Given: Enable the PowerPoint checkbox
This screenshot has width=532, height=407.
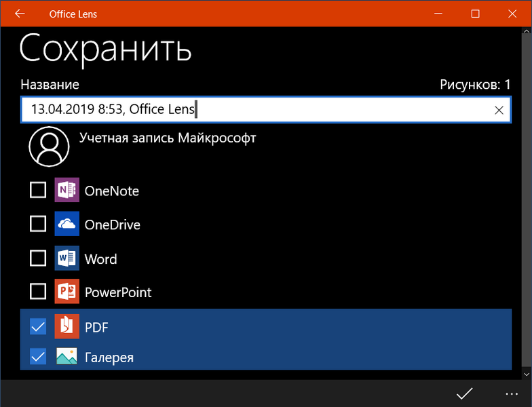Looking at the screenshot, I should click(x=38, y=292).
